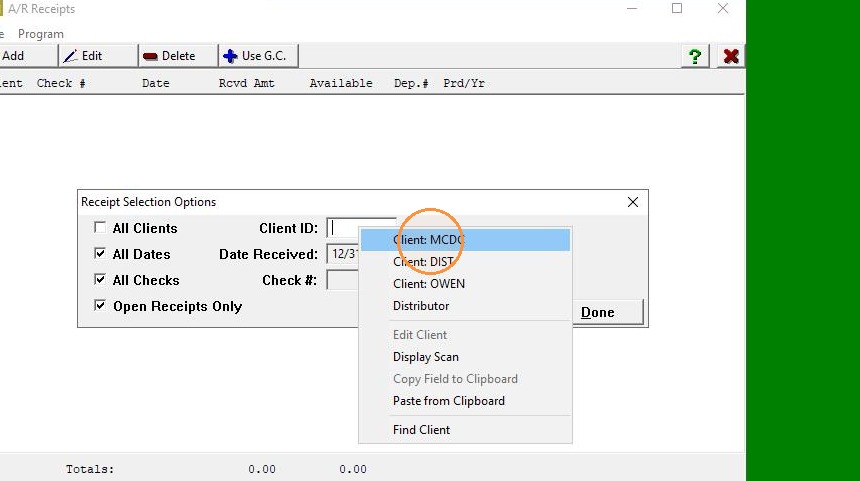The height and width of the screenshot is (481, 860).
Task: Click the Check # column header
Action: click(x=61, y=83)
